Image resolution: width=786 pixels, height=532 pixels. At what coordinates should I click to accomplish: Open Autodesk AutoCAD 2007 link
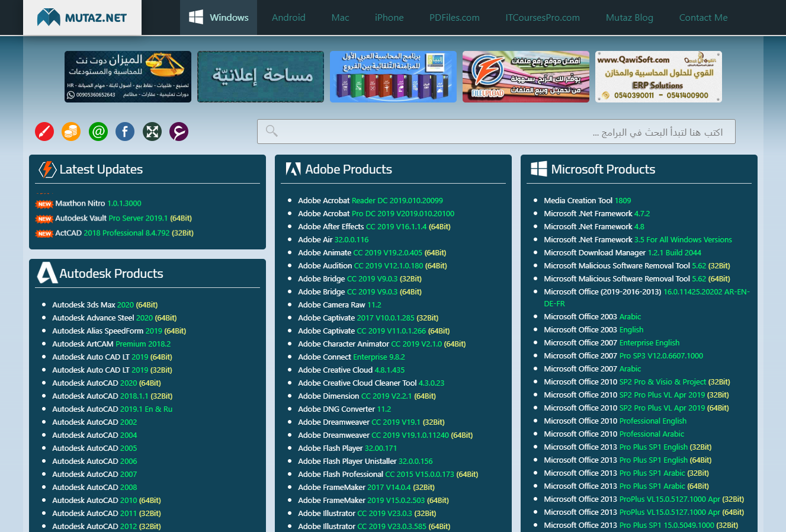coord(95,474)
